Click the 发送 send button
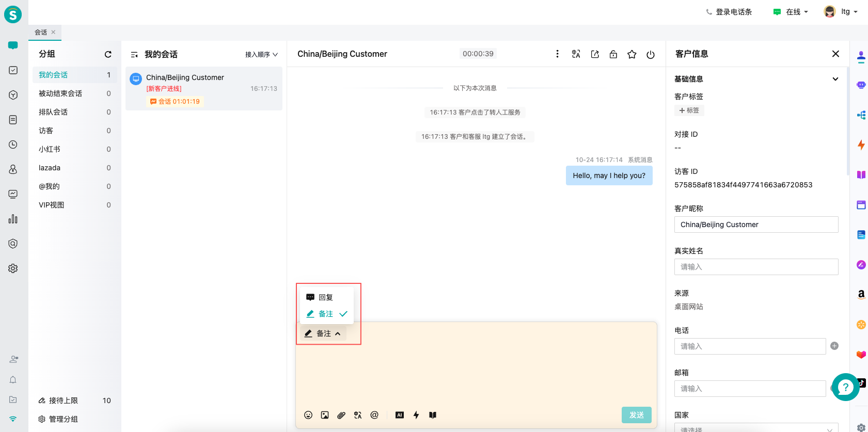Screen dimensions: 868x432 point(636,415)
